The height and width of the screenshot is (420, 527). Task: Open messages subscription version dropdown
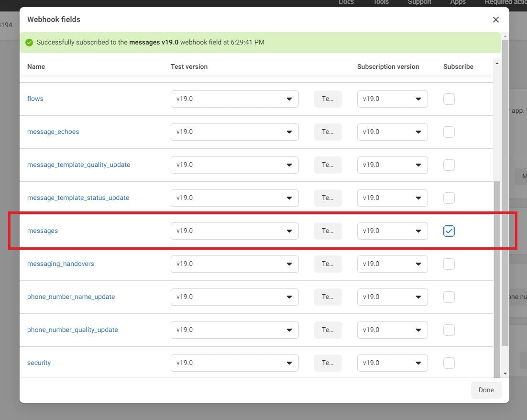click(x=392, y=231)
